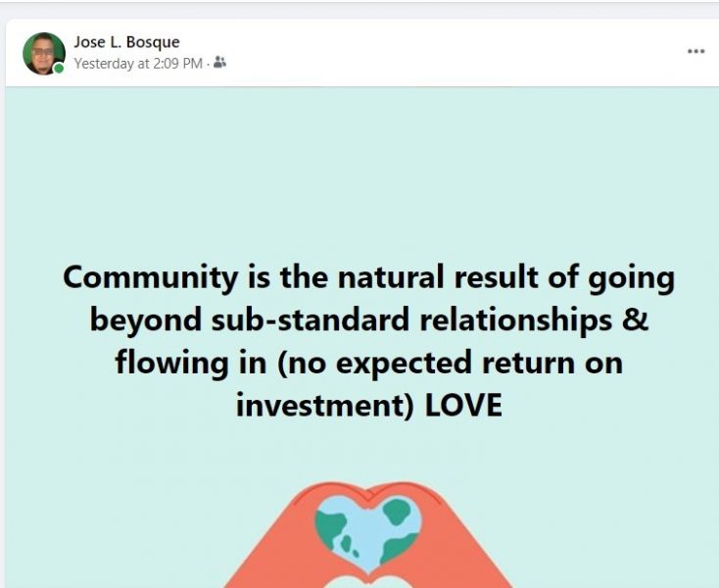
Task: Click the green online status dot
Action: click(x=59, y=69)
